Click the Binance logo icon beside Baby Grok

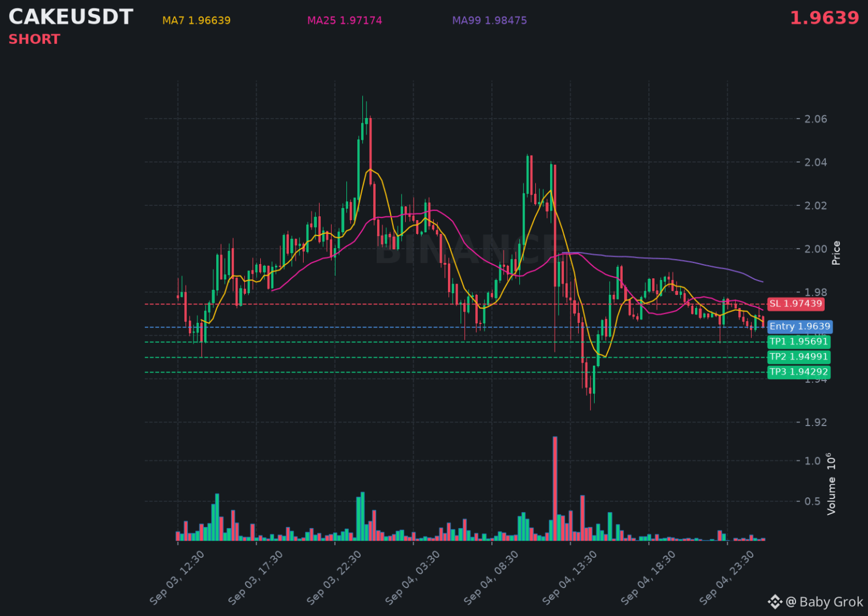775,602
